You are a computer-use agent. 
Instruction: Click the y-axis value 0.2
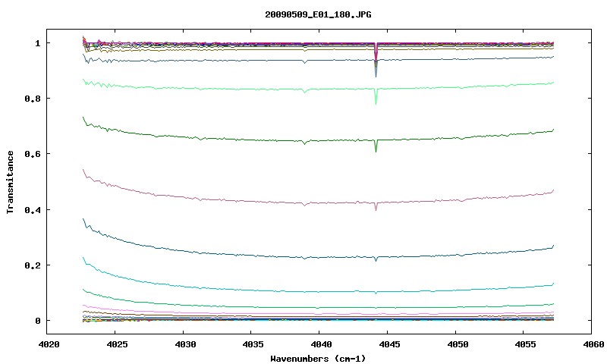pyautogui.click(x=33, y=265)
